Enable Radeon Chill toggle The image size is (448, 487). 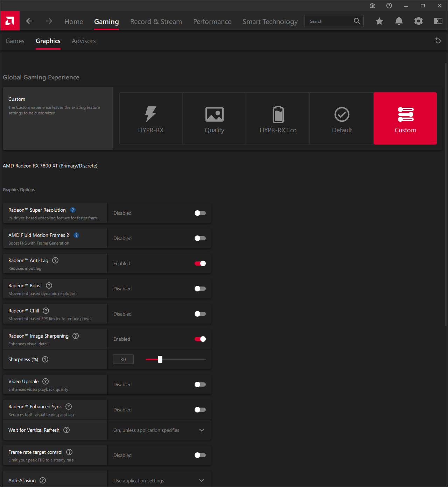[200, 314]
